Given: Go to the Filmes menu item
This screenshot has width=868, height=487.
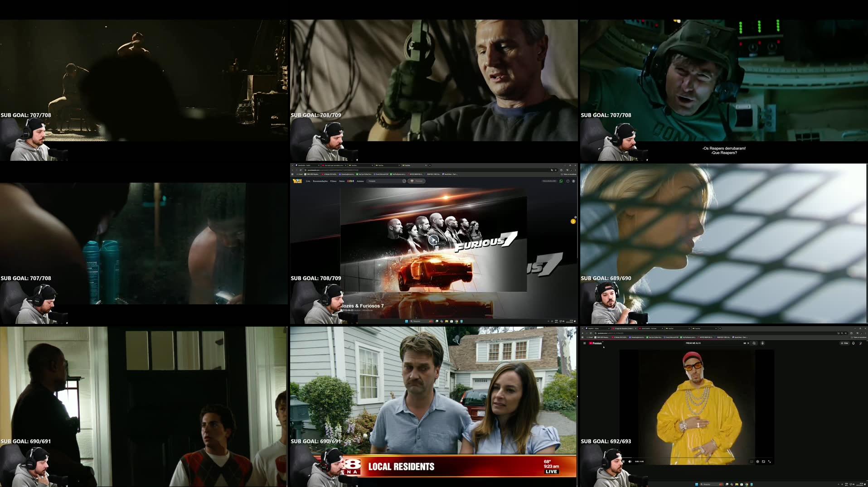Looking at the screenshot, I should coord(333,181).
